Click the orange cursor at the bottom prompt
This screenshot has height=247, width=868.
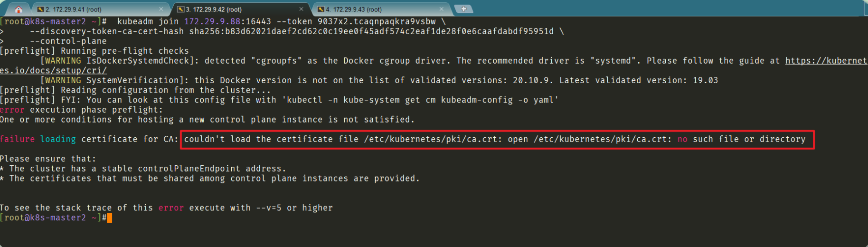pyautogui.click(x=110, y=218)
